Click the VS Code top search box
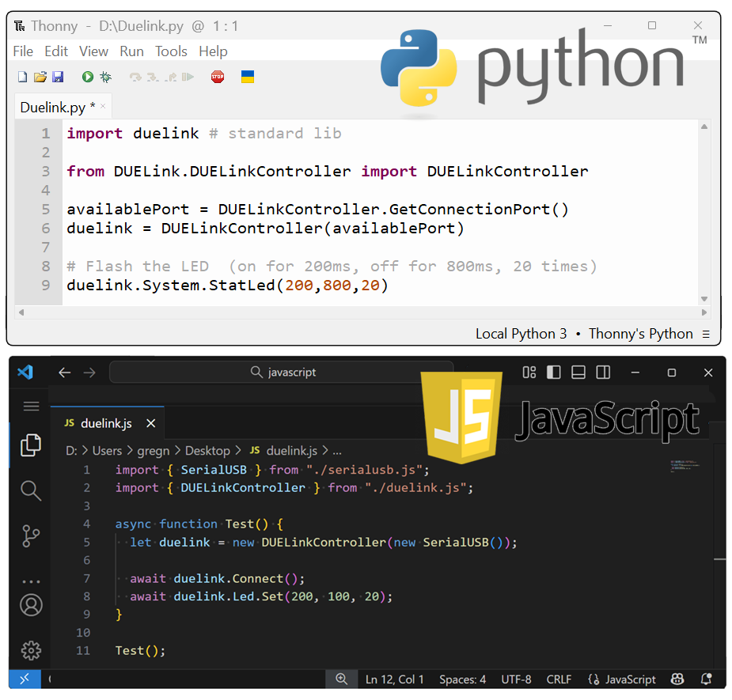732x700 pixels. [x=281, y=372]
